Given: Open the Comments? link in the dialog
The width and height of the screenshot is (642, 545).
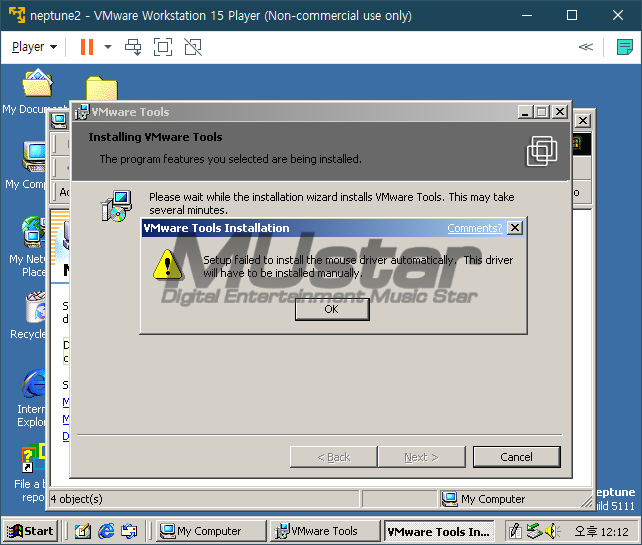Looking at the screenshot, I should [474, 228].
